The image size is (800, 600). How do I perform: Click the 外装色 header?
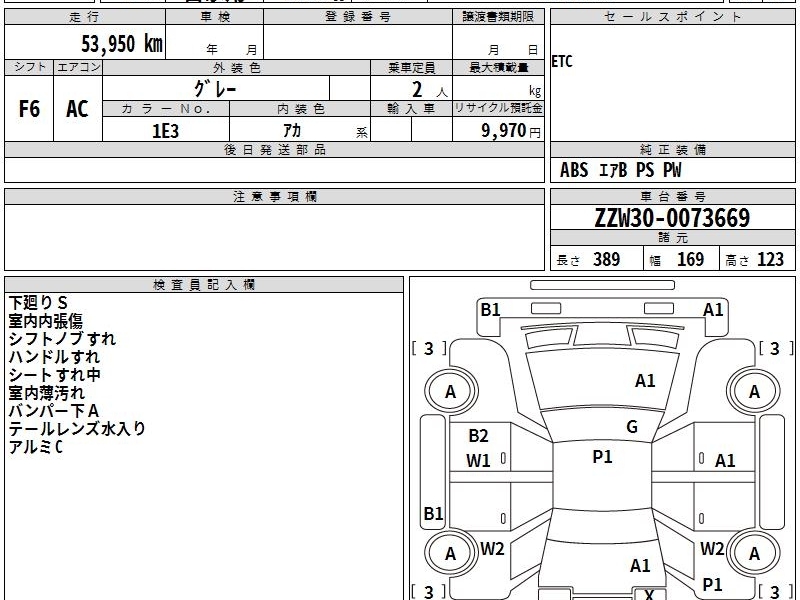(x=236, y=68)
